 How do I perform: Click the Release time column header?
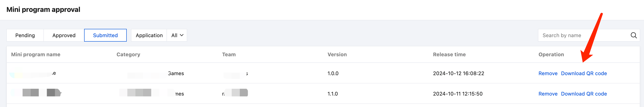click(449, 54)
